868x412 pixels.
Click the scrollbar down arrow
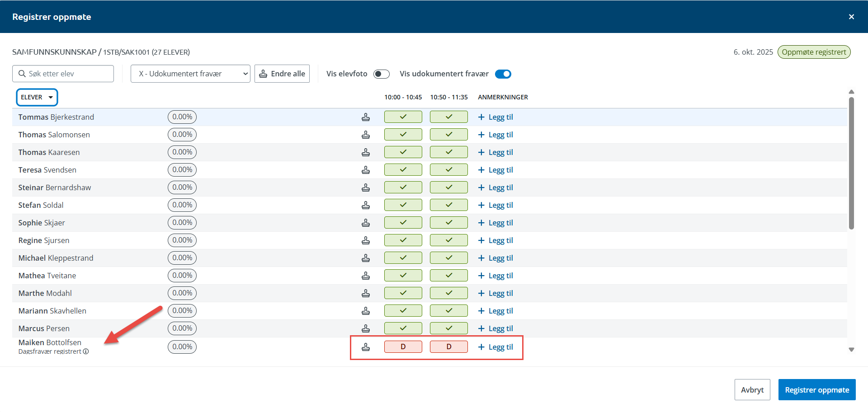851,349
